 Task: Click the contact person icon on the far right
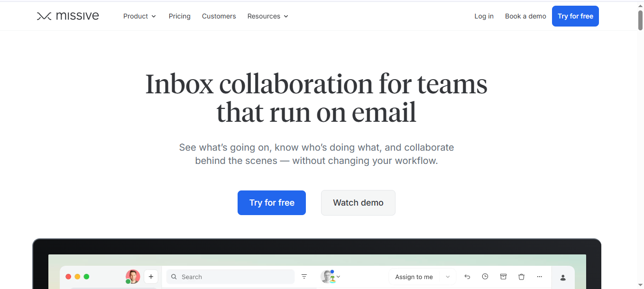coord(562,277)
